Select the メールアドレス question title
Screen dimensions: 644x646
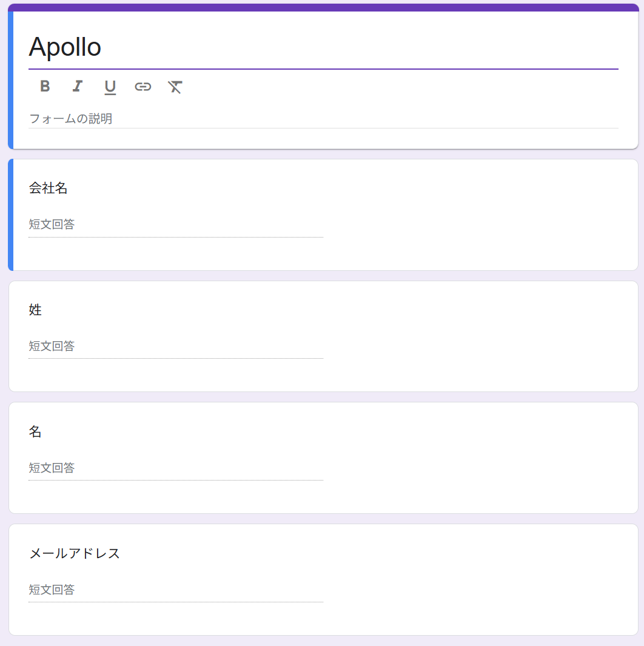click(x=75, y=554)
